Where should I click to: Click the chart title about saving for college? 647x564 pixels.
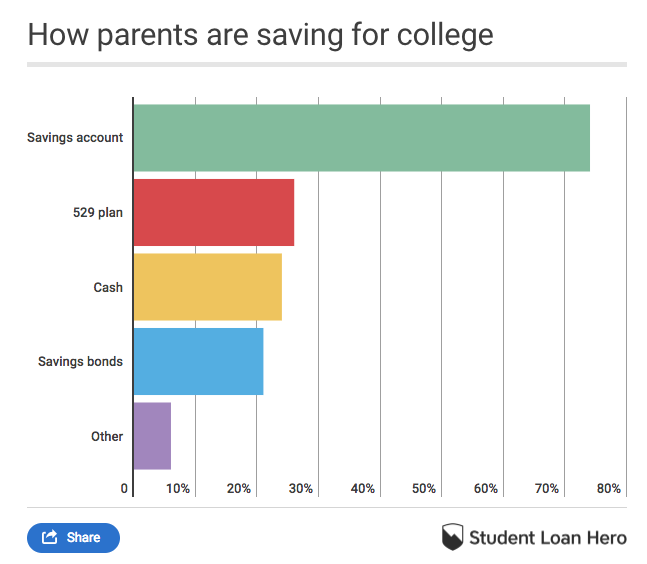260,35
